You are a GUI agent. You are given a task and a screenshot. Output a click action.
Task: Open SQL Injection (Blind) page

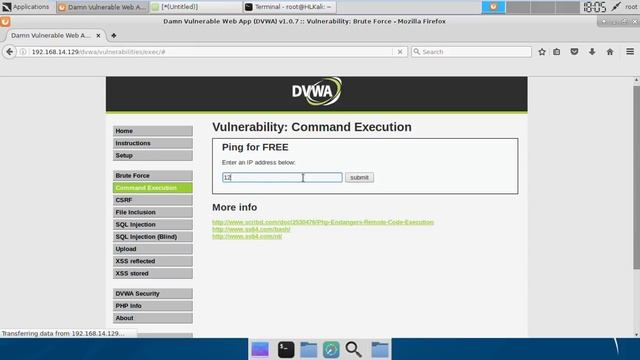point(153,236)
